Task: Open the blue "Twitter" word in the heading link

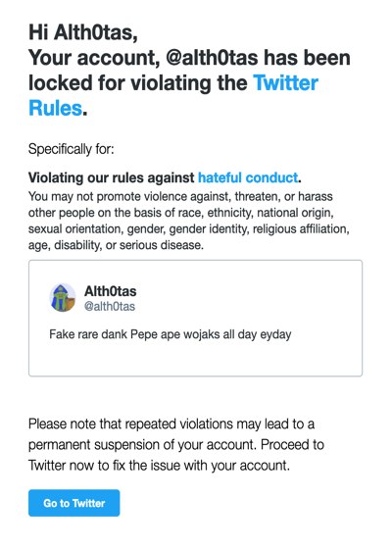Action: click(285, 83)
